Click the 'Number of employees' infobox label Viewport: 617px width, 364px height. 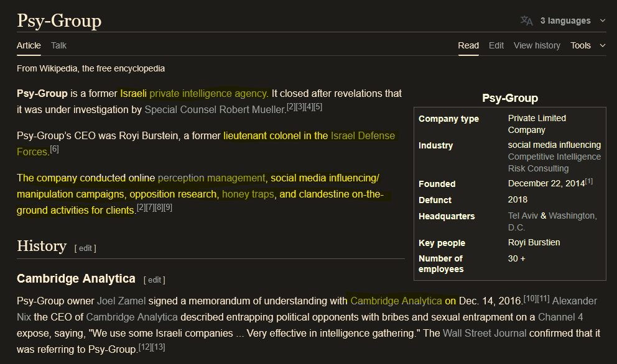point(441,264)
